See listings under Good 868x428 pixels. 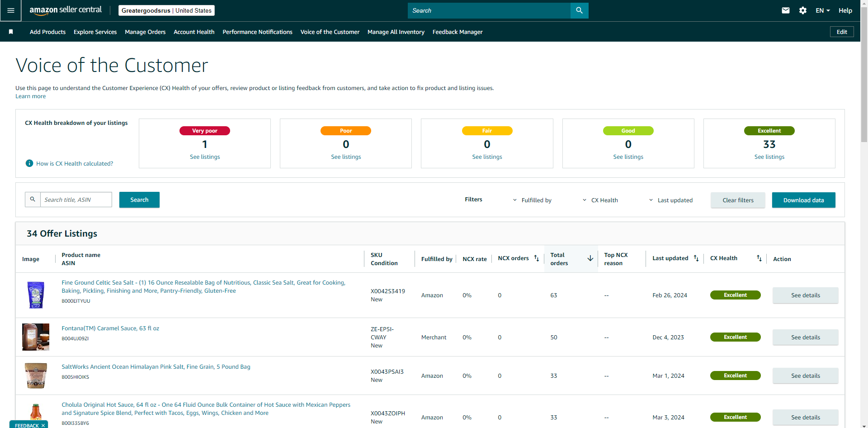(x=628, y=157)
